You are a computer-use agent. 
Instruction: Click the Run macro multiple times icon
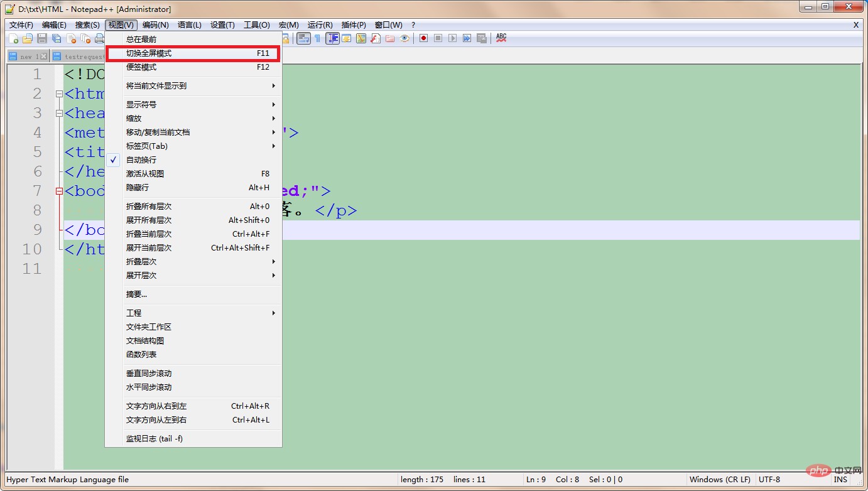click(x=467, y=38)
